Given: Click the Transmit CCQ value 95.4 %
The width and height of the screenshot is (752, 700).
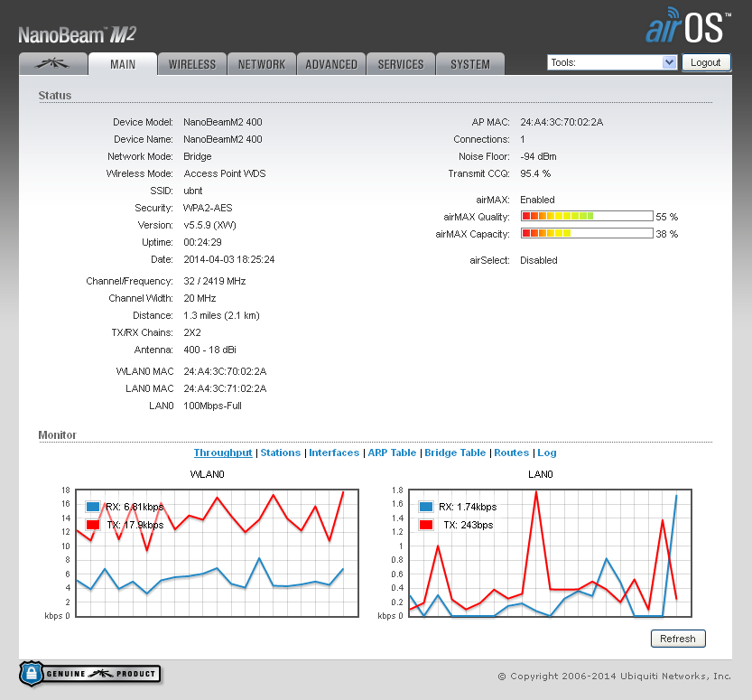Looking at the screenshot, I should 535,173.
